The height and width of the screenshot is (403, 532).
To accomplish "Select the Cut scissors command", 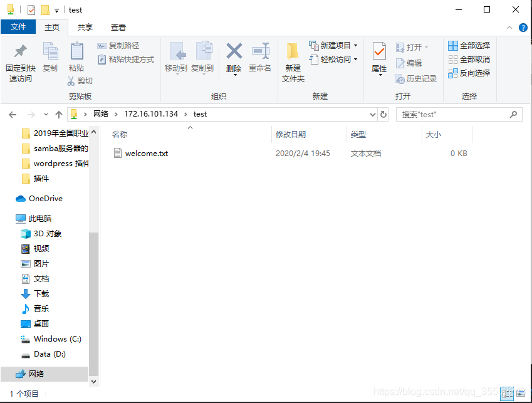I will point(80,81).
